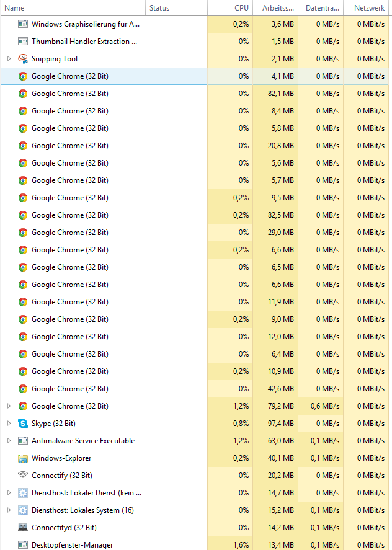Screen dimensions: 392x550
Task: Expand the Antimalware Service Executable group
Action: tap(9, 441)
